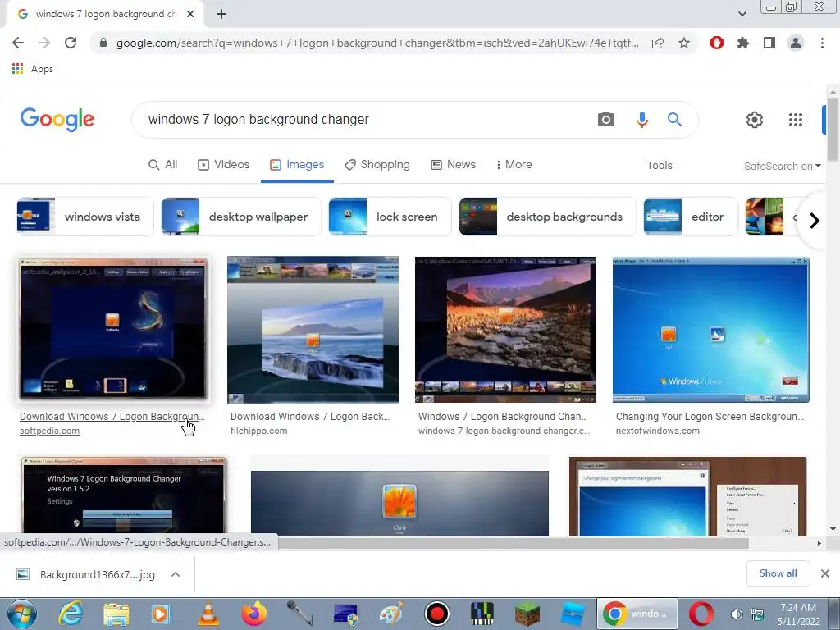Open the search Tools option
The image size is (840, 630).
point(660,166)
